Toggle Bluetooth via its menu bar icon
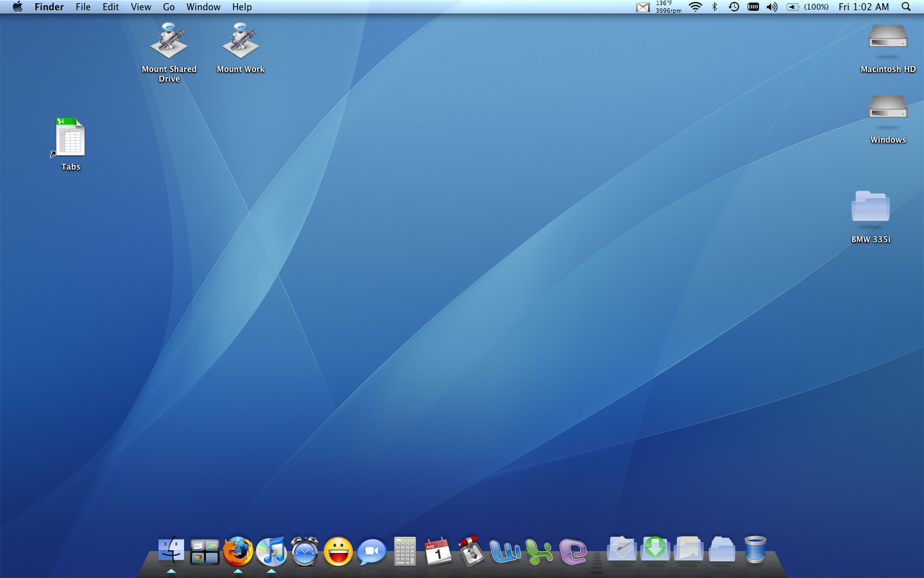The height and width of the screenshot is (578, 924). 715,7
